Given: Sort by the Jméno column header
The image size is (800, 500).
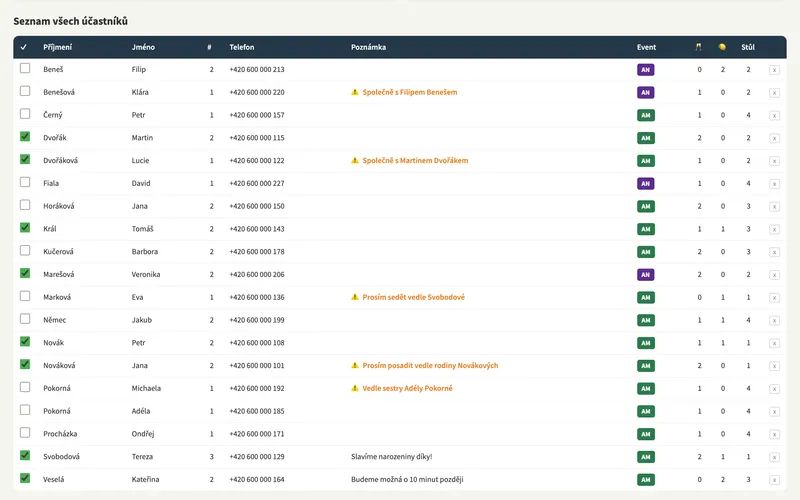Looking at the screenshot, I should coord(143,47).
